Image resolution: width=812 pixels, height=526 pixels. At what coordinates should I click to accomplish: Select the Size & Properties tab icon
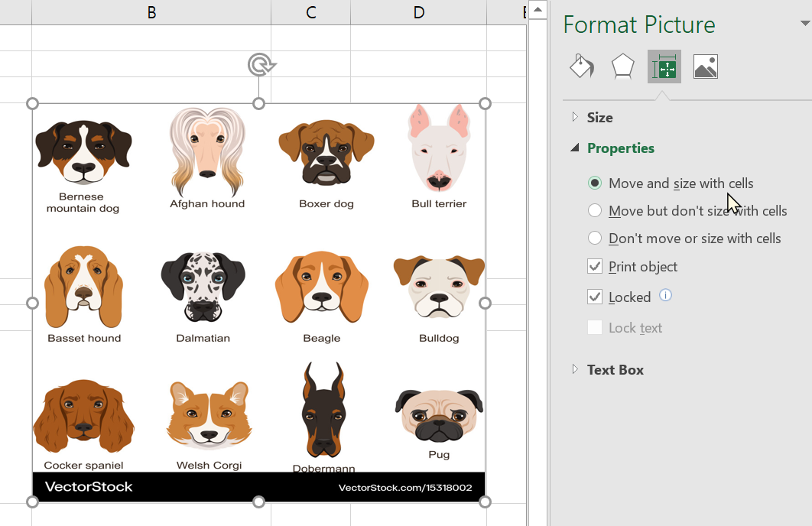(x=664, y=67)
